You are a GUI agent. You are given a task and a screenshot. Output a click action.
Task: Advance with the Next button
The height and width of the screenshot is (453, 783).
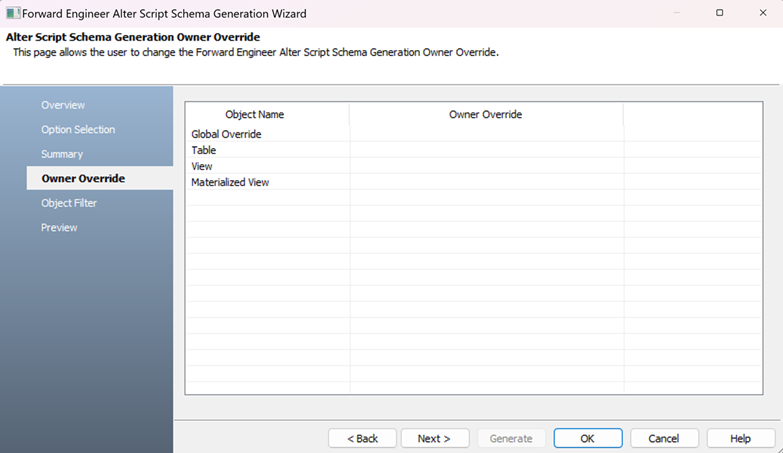pyautogui.click(x=435, y=439)
